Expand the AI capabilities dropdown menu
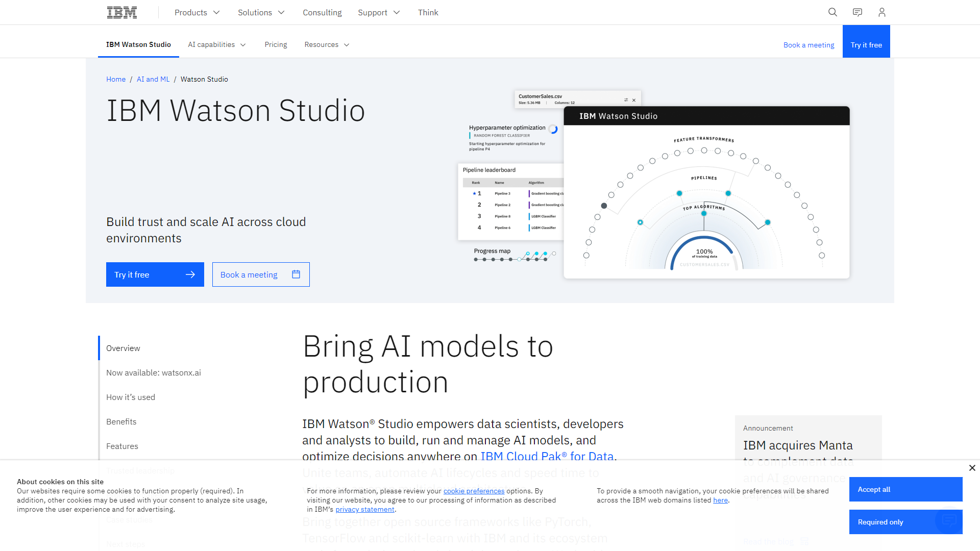The image size is (980, 551). (x=216, y=44)
